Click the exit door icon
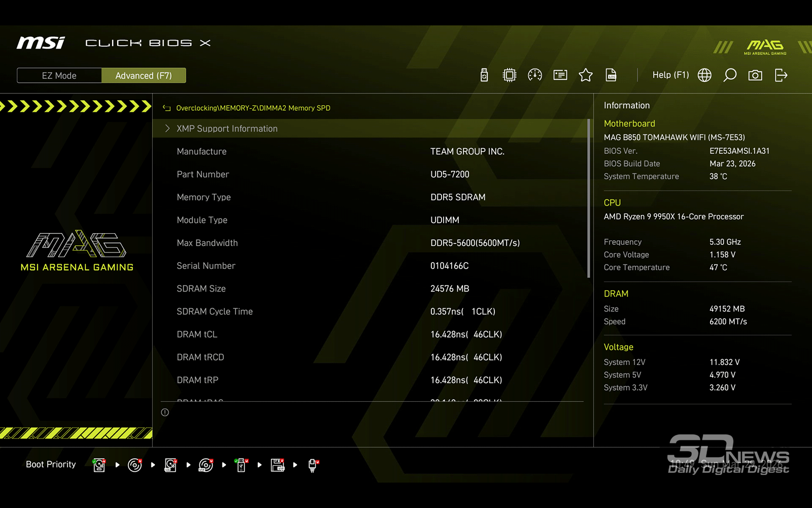Viewport: 812px width, 508px height. (x=781, y=75)
